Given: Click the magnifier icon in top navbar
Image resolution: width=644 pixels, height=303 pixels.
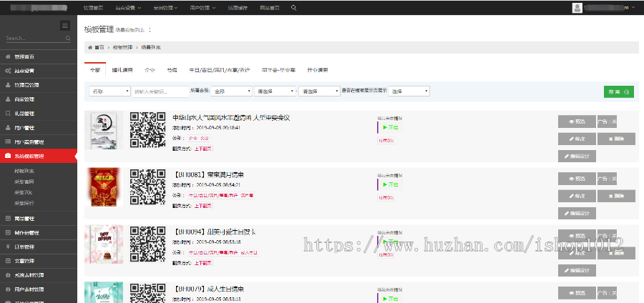Looking at the screenshot, I should click(x=293, y=7).
